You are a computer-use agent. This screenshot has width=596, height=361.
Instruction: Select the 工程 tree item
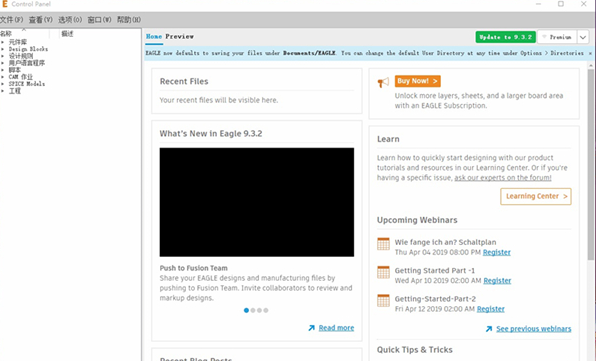point(15,91)
